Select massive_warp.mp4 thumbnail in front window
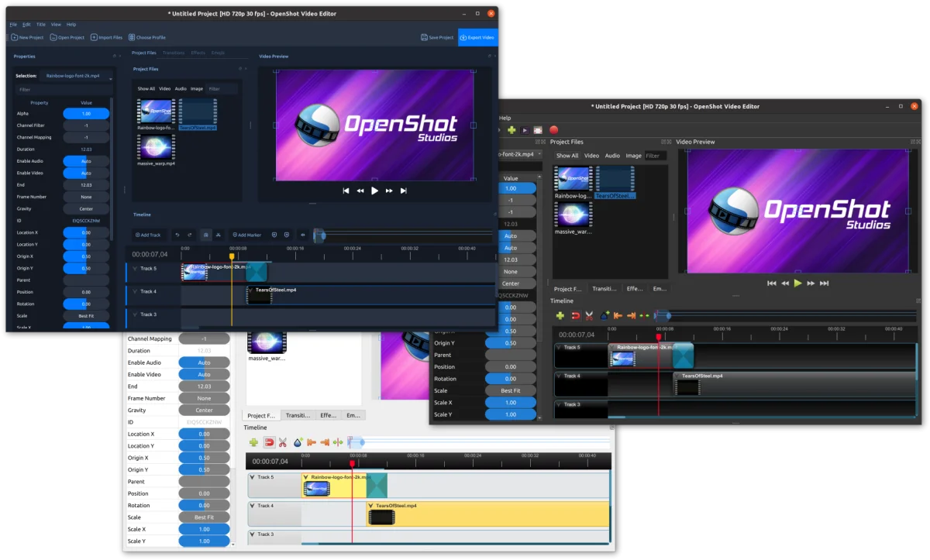 click(x=155, y=147)
